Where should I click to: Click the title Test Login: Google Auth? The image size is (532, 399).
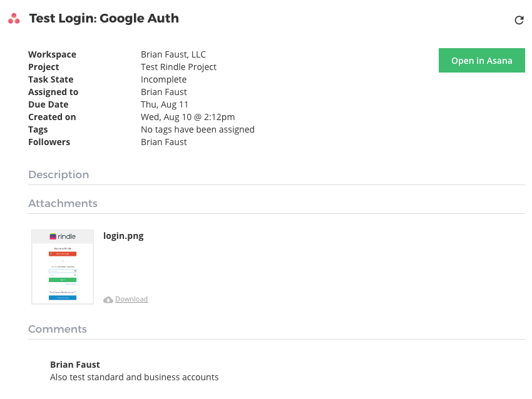point(104,18)
